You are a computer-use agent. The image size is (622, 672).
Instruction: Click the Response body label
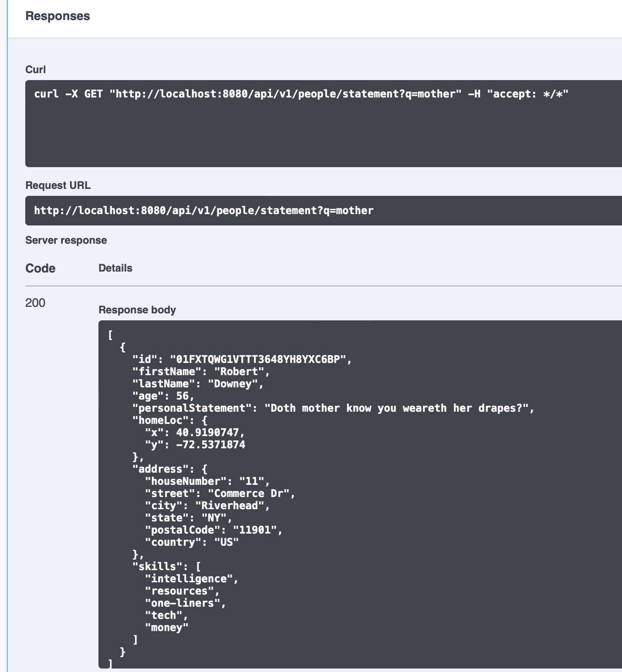137,310
